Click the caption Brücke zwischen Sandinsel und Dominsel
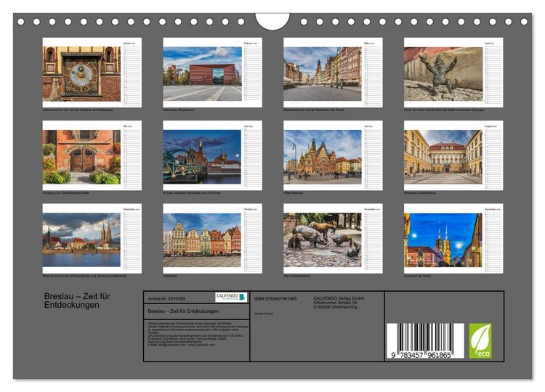The height and width of the screenshot is (392, 545). [192, 192]
